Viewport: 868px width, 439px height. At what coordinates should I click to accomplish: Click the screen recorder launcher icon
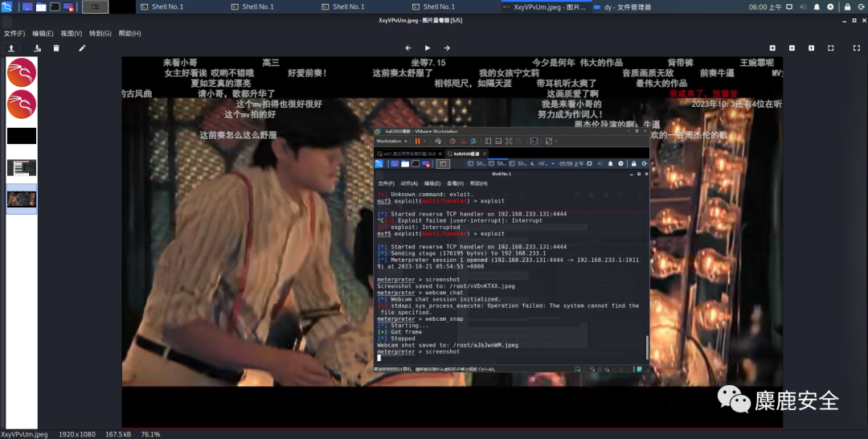tap(68, 6)
